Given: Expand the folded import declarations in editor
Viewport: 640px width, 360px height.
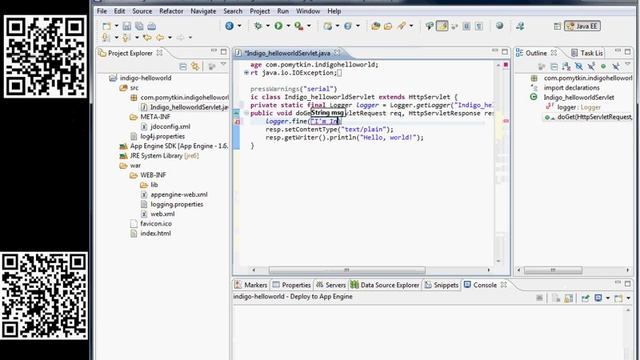Looking at the screenshot, I should (246, 73).
